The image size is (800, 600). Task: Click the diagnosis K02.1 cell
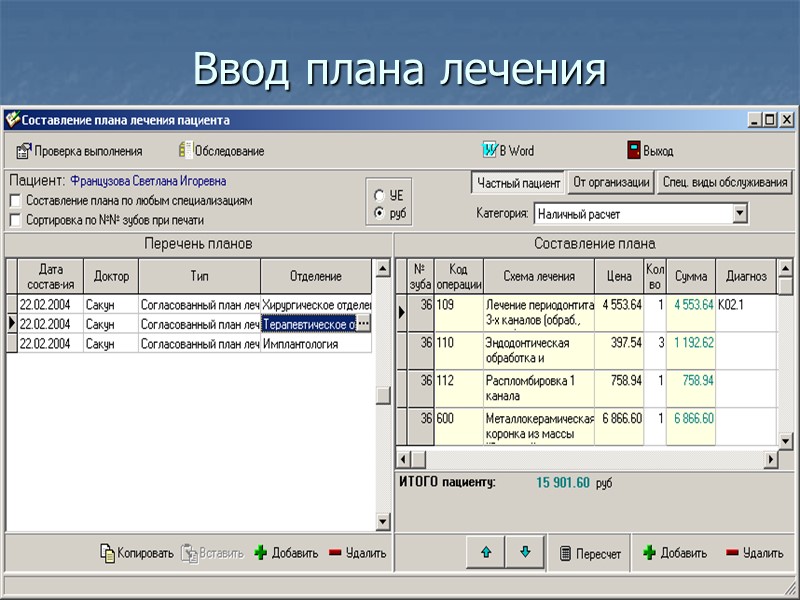(x=746, y=313)
